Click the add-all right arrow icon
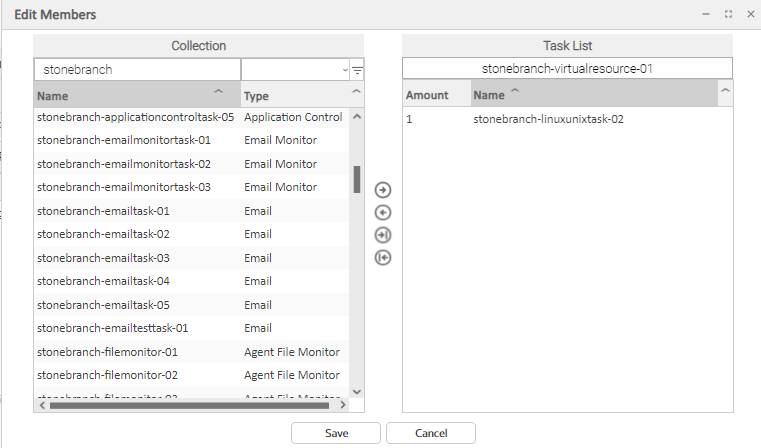 382,235
